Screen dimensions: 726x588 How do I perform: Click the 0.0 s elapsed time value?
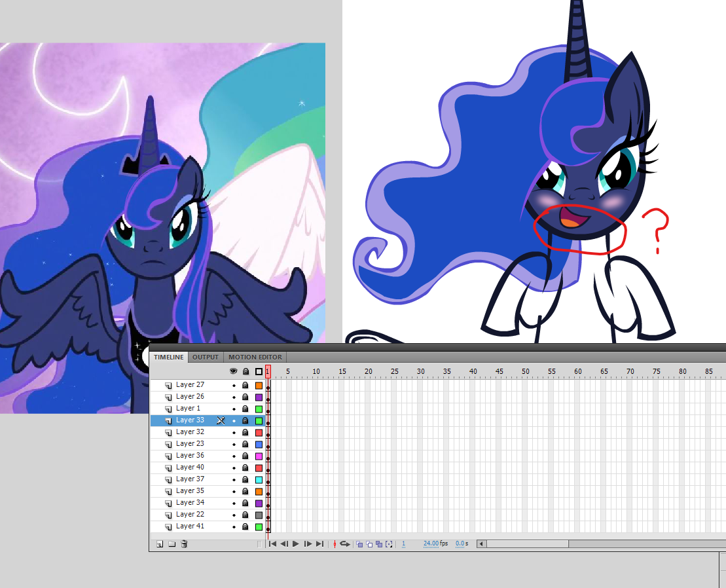point(460,543)
